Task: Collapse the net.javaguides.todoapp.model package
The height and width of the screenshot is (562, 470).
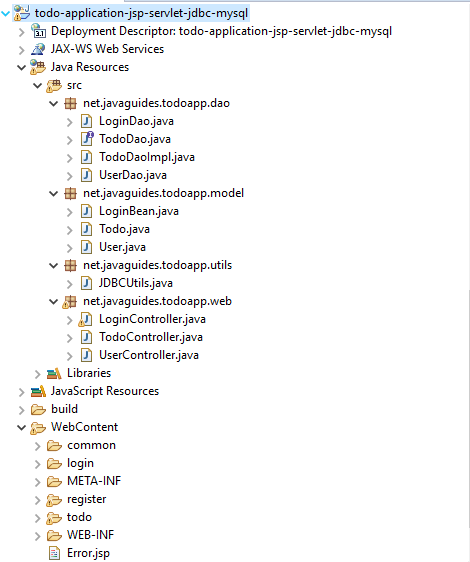Action: 54,194
